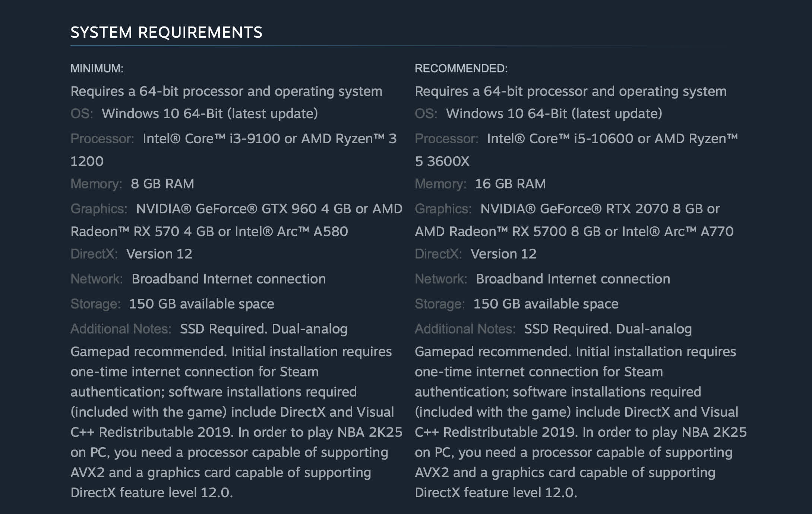The image size is (812, 514).
Task: Click the recommended Storage 150 GB available space
Action: coord(546,304)
